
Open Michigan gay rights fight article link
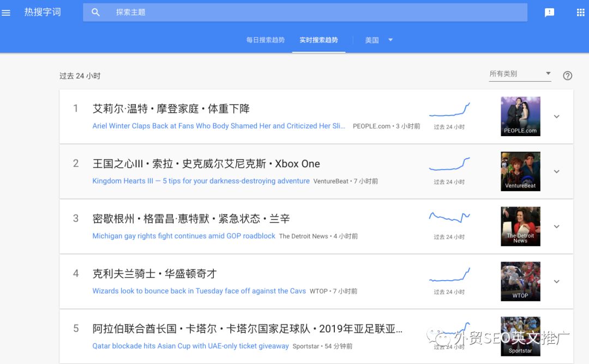(x=184, y=236)
